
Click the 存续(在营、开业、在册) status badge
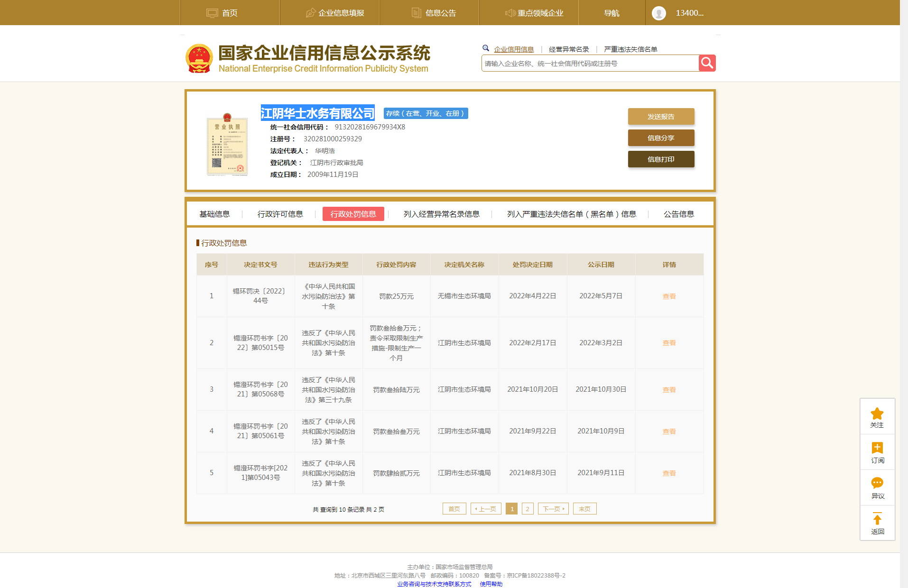click(426, 113)
